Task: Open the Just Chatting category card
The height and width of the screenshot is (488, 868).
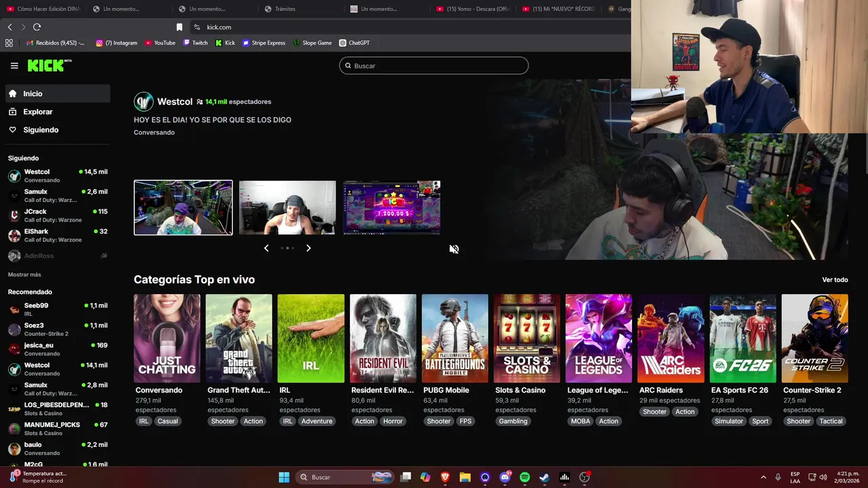Action: coord(167,338)
